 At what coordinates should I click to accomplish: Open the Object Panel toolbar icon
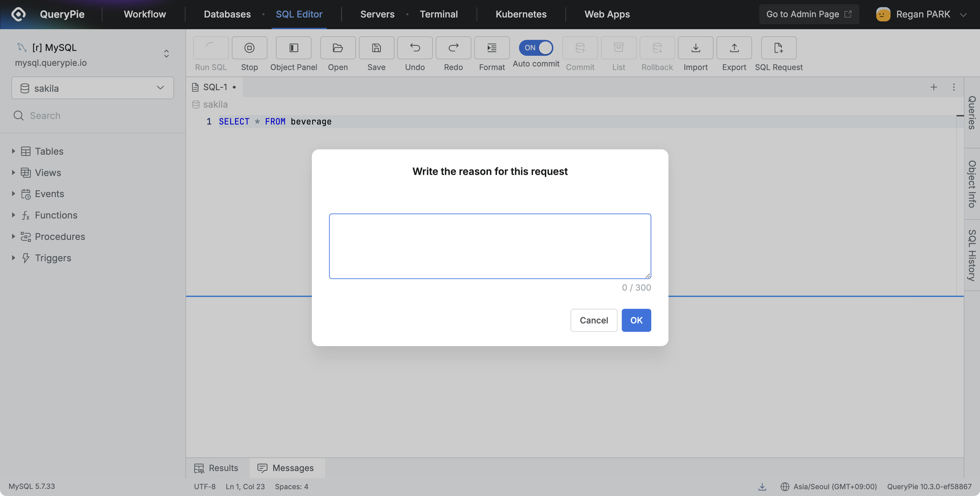(x=293, y=48)
